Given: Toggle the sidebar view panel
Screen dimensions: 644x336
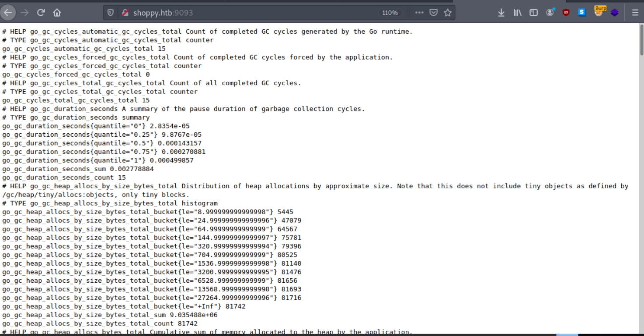Looking at the screenshot, I should pyautogui.click(x=533, y=12).
